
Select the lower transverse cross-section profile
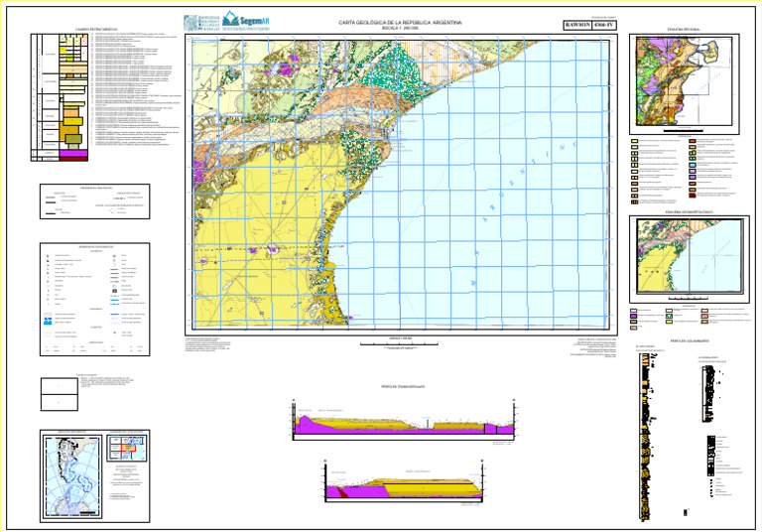pyautogui.click(x=404, y=481)
